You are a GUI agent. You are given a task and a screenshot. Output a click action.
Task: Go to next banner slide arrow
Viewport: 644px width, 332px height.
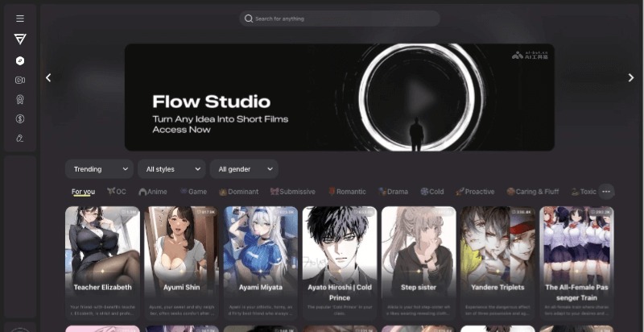(631, 77)
